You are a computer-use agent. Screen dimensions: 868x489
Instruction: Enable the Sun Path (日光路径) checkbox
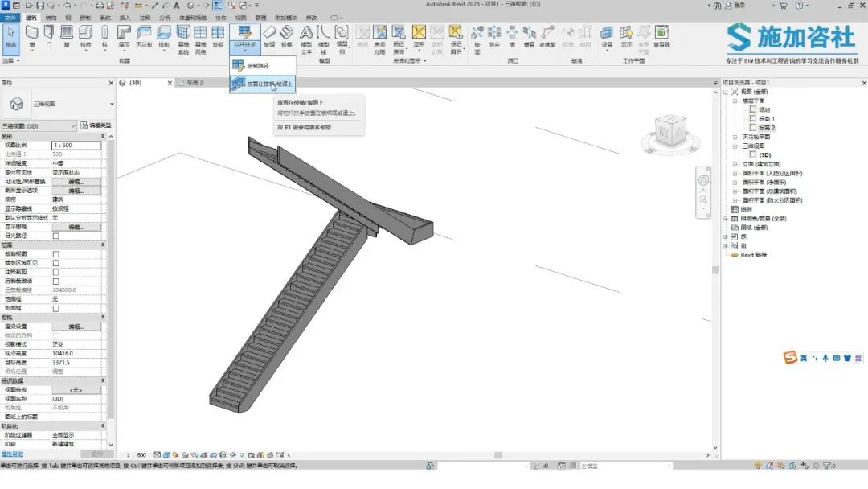click(x=56, y=236)
